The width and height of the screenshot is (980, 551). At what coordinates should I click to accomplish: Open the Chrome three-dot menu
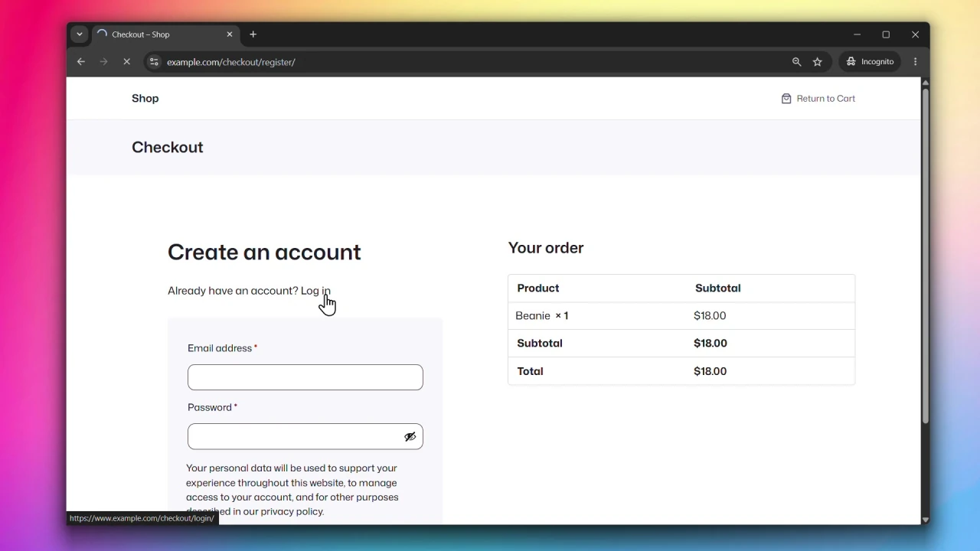[916, 62]
